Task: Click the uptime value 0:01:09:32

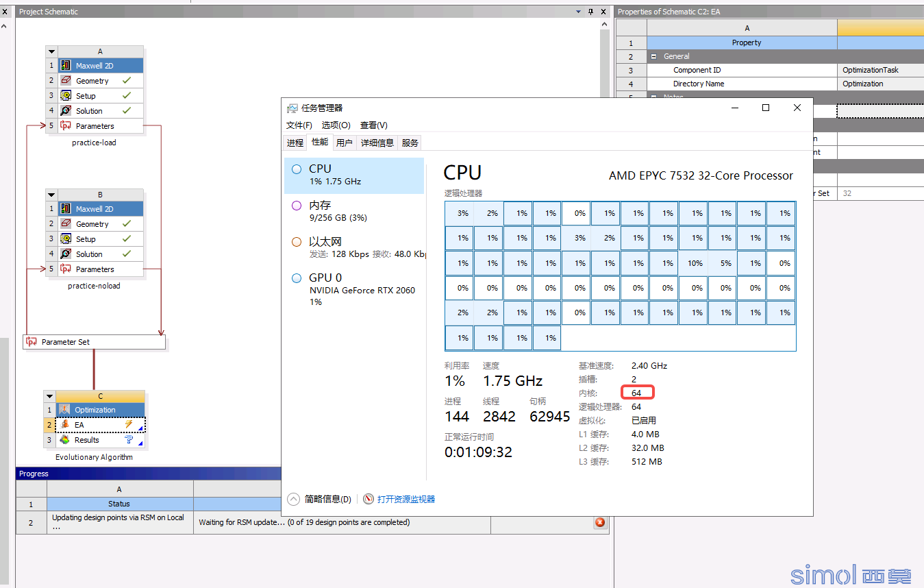Action: tap(478, 452)
